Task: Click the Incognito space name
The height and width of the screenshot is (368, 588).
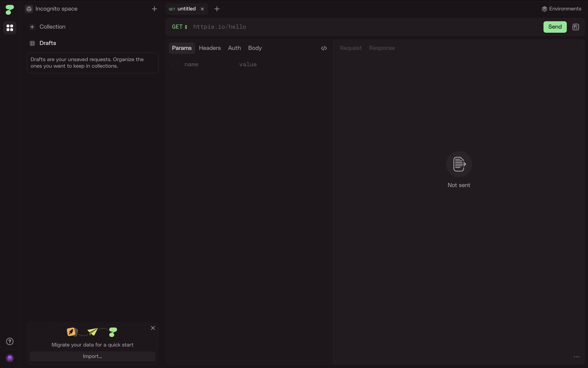Action: (x=56, y=9)
